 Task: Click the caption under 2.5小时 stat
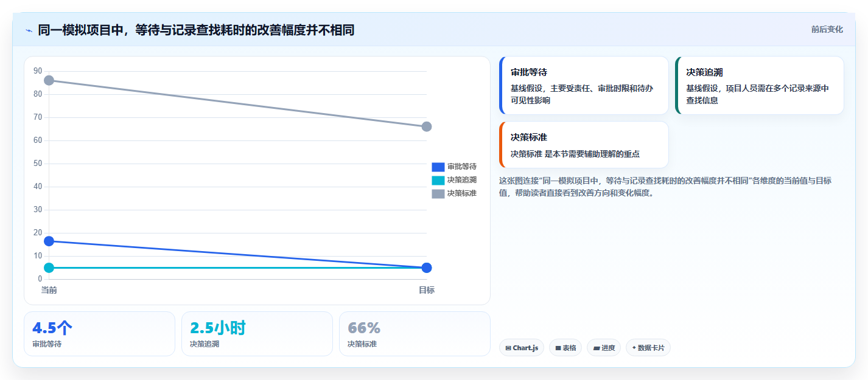[205, 344]
